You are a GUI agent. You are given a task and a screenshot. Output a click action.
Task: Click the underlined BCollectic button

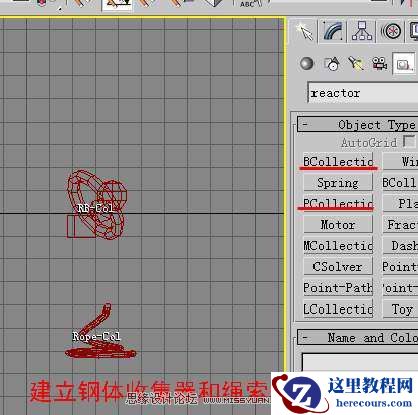338,162
